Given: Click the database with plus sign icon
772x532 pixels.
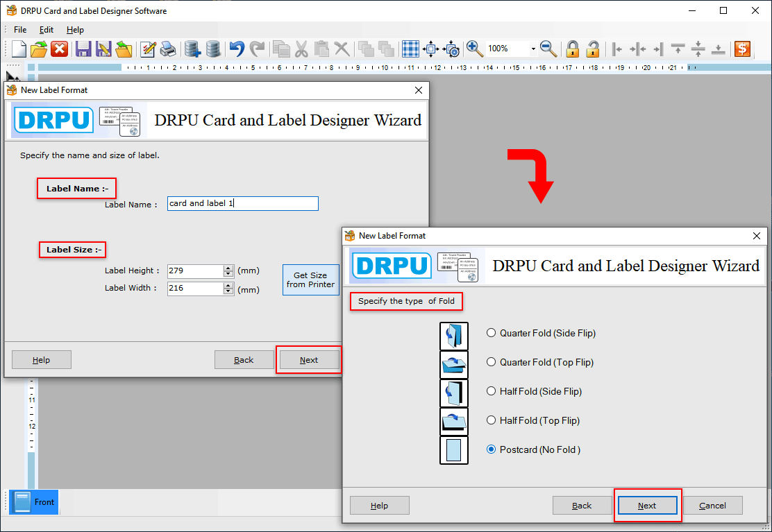Looking at the screenshot, I should coord(192,49).
